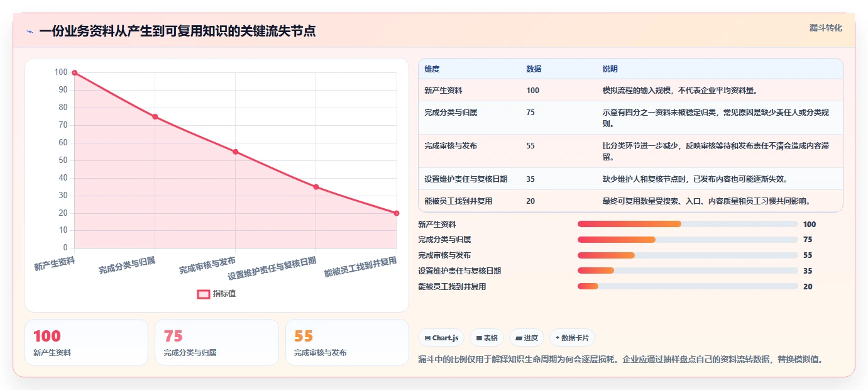Image resolution: width=868 pixels, height=390 pixels.
Task: Click the table value 20
Action: tap(530, 201)
